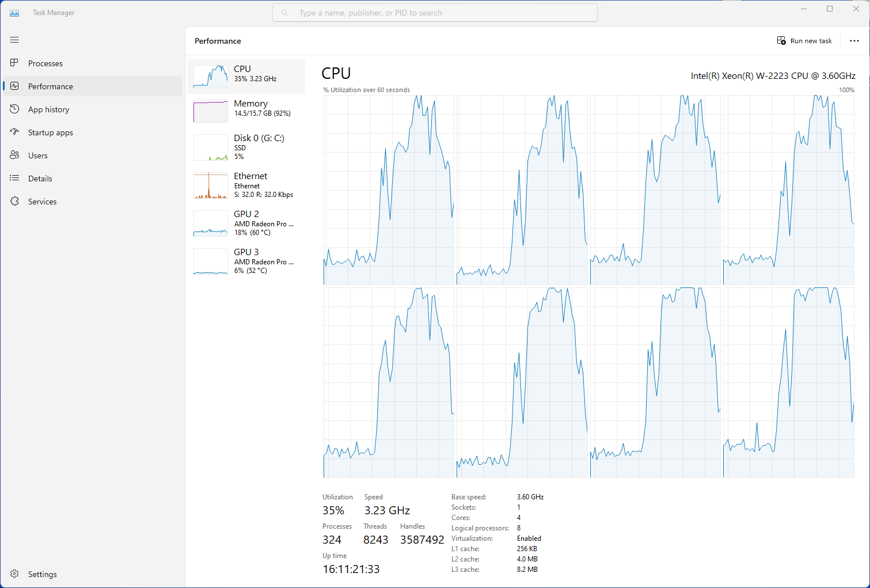Click the Users people icon
This screenshot has width=870, height=588.
[14, 155]
